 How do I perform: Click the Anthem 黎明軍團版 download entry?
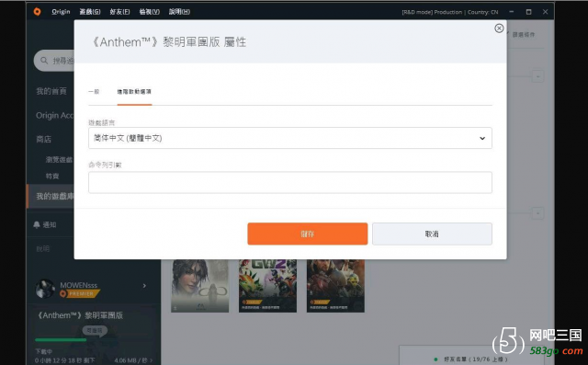pos(80,315)
